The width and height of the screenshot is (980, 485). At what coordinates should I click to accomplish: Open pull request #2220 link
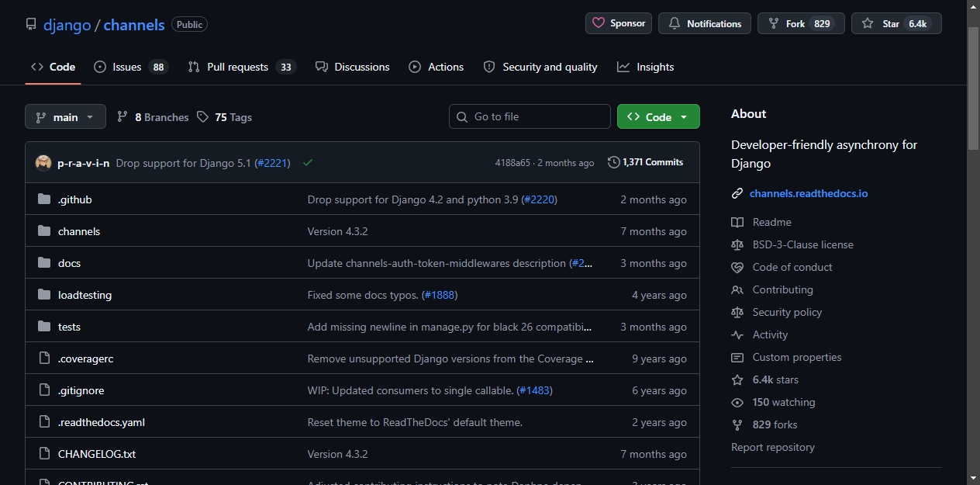click(539, 199)
